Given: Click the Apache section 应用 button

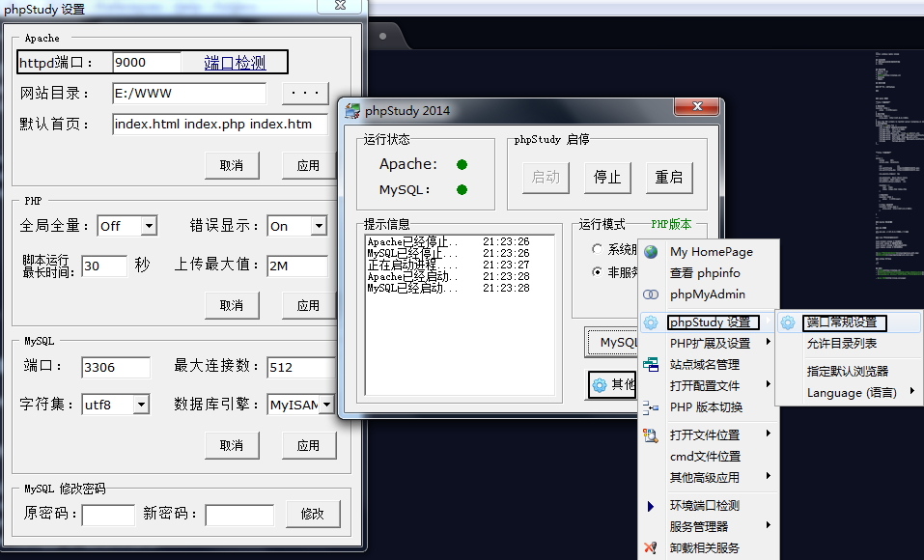Looking at the screenshot, I should tap(308, 166).
